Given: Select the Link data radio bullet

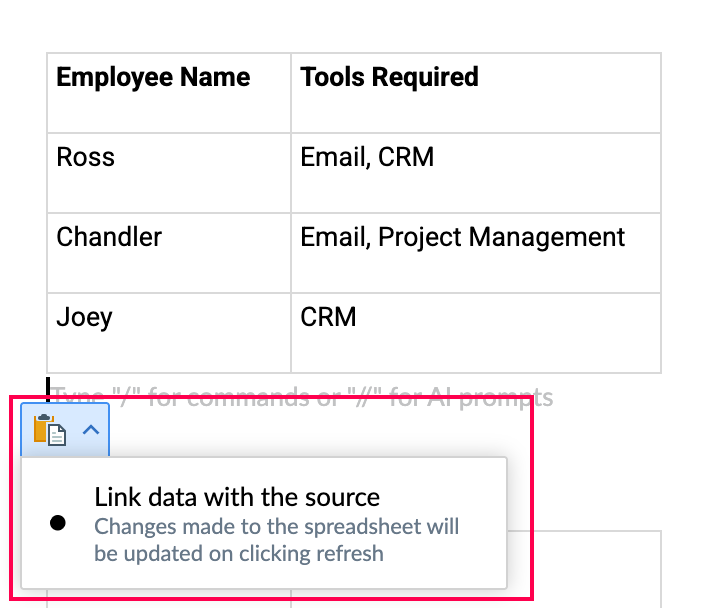Looking at the screenshot, I should (58, 523).
